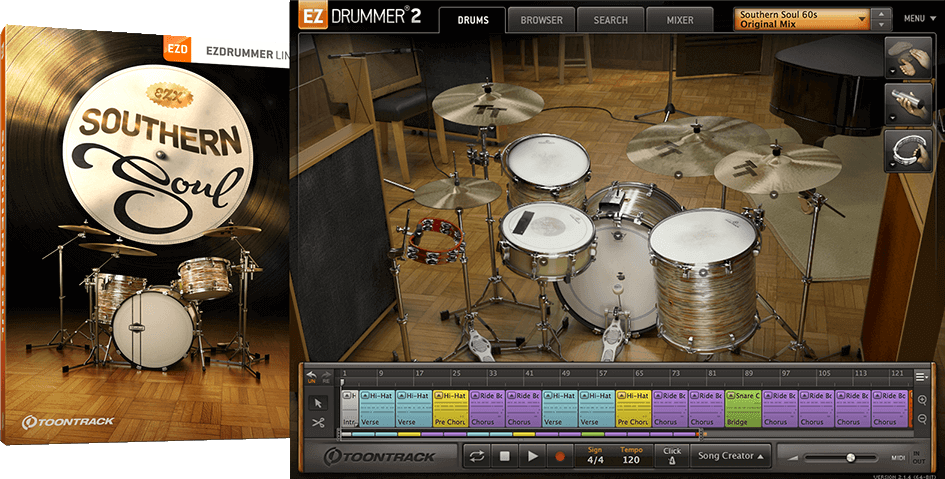Click bar 89 on the timeline ruler
Screen dimensions: 945x479
tap(749, 374)
